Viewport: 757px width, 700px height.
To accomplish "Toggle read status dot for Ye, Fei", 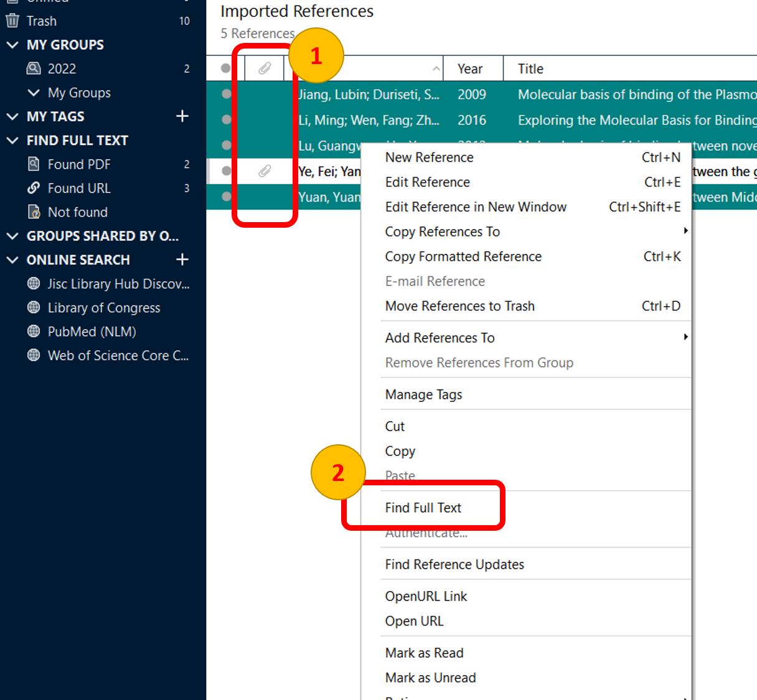I will (227, 171).
